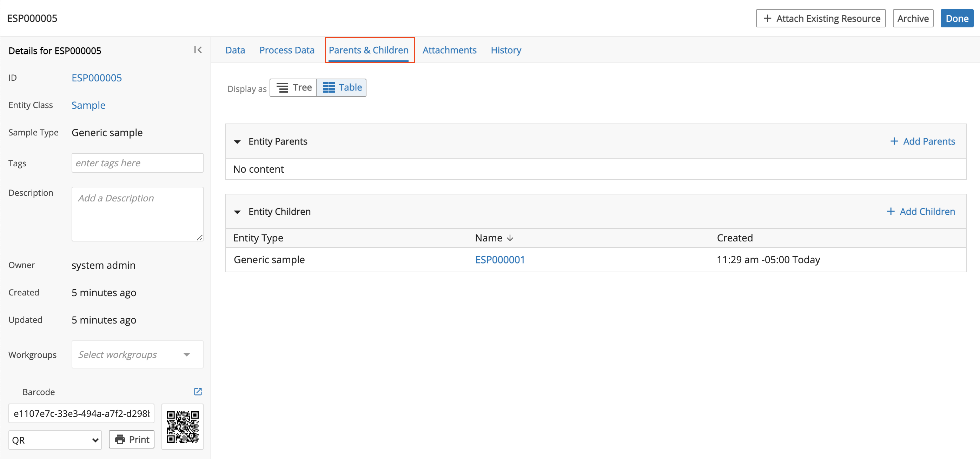Collapse the Entity Children section
980x459 pixels.
point(237,212)
